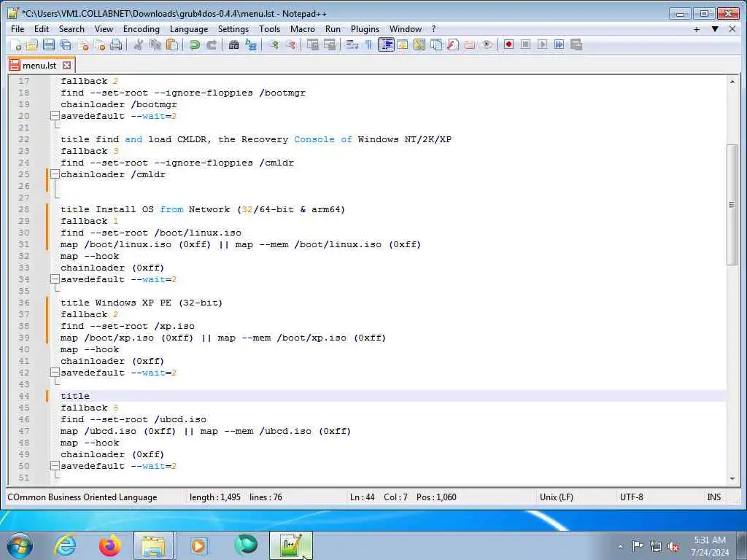Open the Encoding menu

click(x=141, y=29)
